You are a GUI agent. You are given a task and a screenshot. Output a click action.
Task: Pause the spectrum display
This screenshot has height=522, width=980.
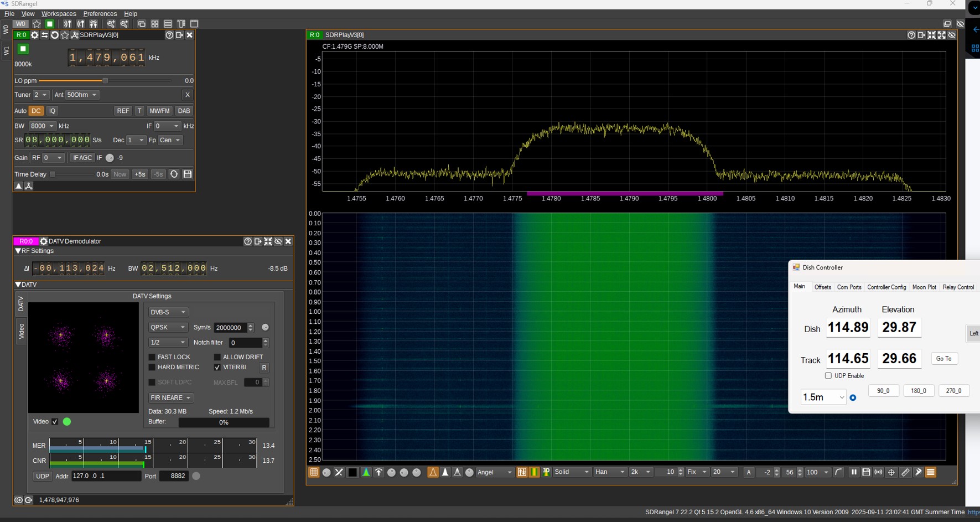click(854, 472)
